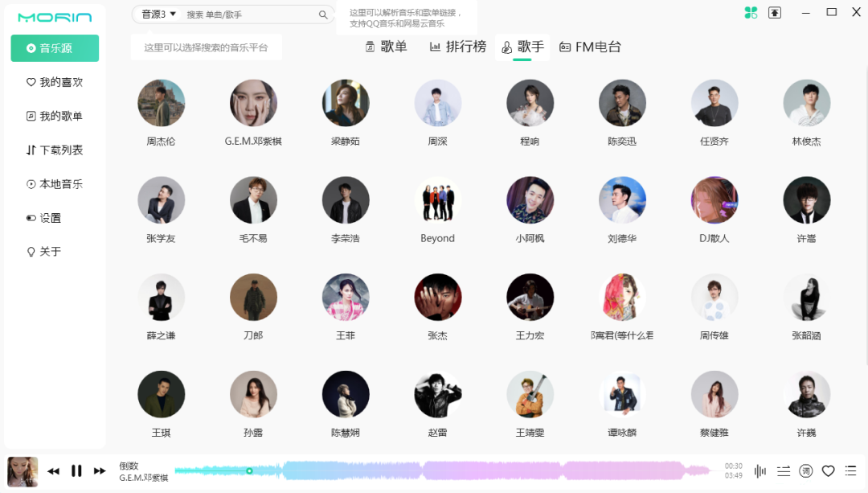Skip to the next track

100,471
